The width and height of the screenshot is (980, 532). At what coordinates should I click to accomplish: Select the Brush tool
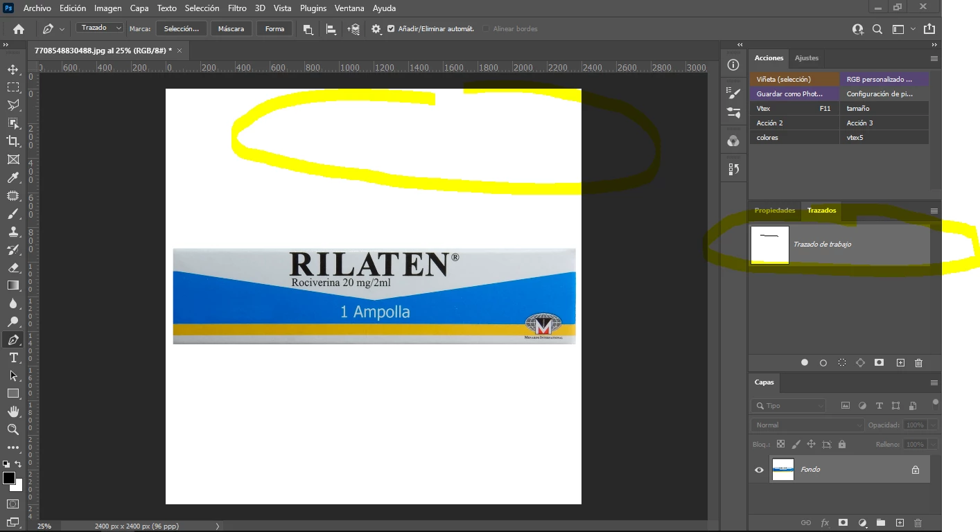12,214
